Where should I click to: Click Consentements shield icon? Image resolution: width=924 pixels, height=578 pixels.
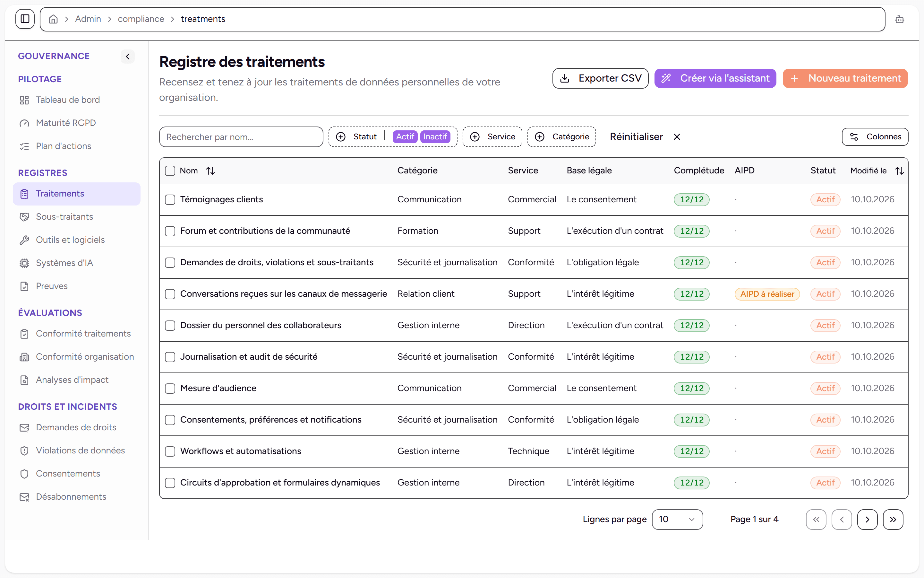click(24, 474)
